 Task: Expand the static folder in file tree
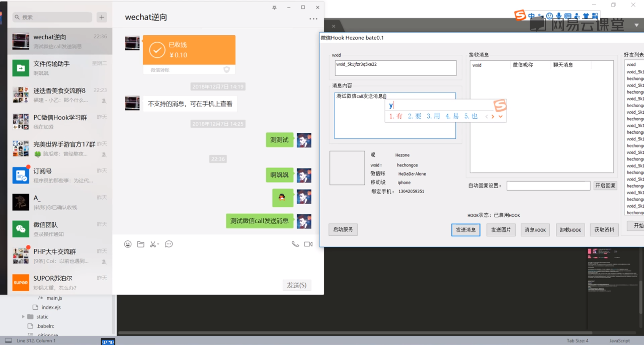[x=23, y=317]
